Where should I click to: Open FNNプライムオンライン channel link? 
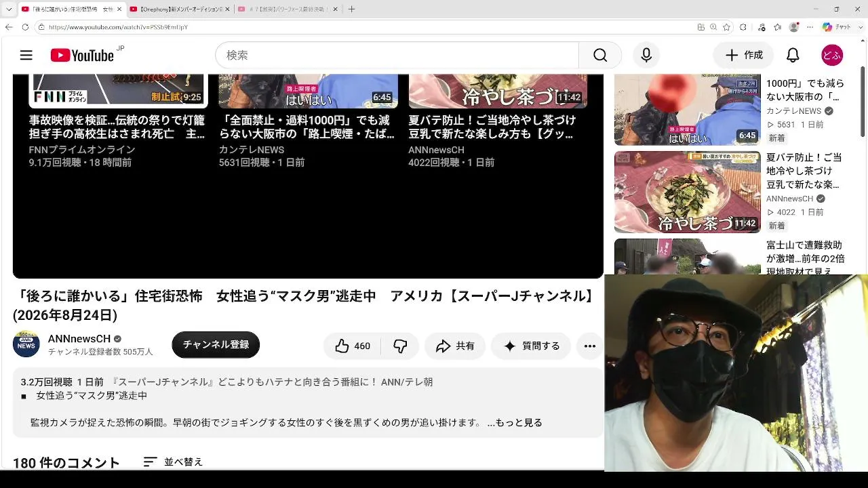[82, 149]
